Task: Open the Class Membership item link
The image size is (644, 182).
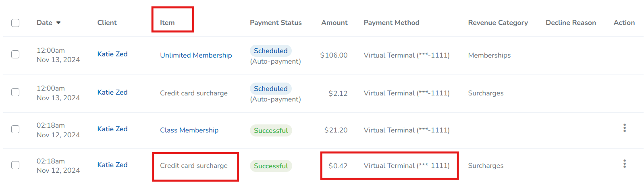Action: pos(189,130)
